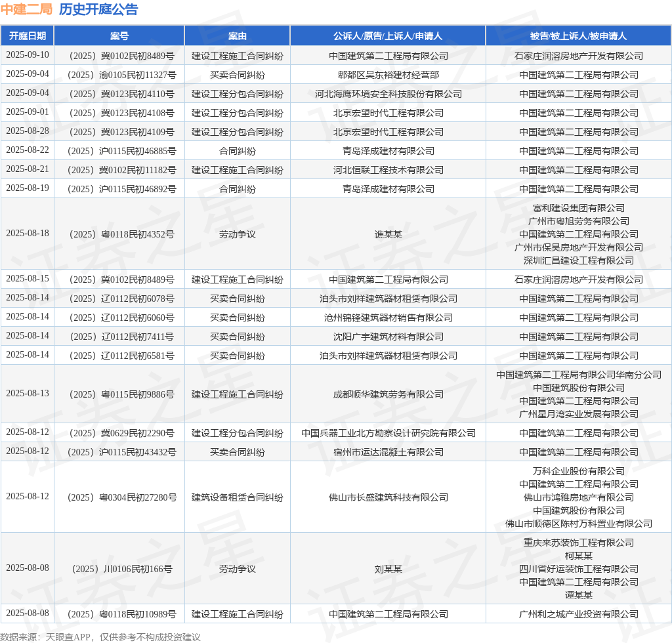Click the plaintiff name 谯某某
Viewport: 672px width, 643px height.
(388, 234)
